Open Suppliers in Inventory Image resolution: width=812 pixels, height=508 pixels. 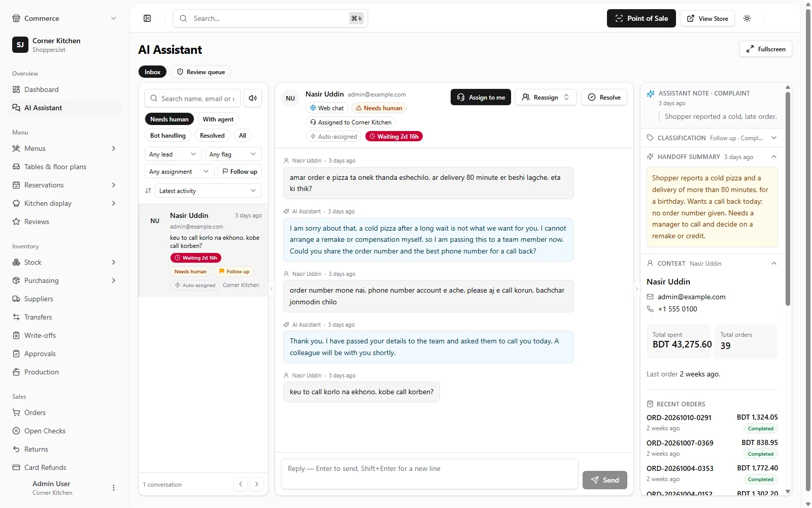pyautogui.click(x=65, y=299)
